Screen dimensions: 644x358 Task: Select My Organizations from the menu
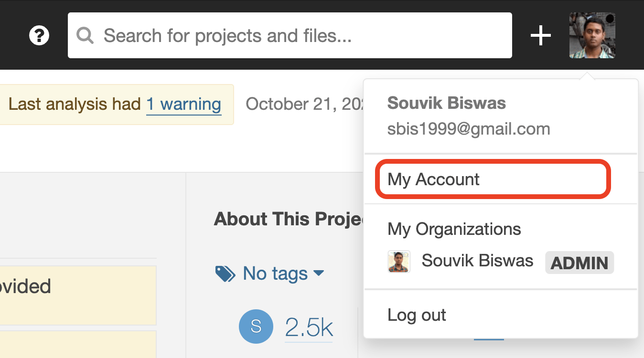pyautogui.click(x=454, y=229)
